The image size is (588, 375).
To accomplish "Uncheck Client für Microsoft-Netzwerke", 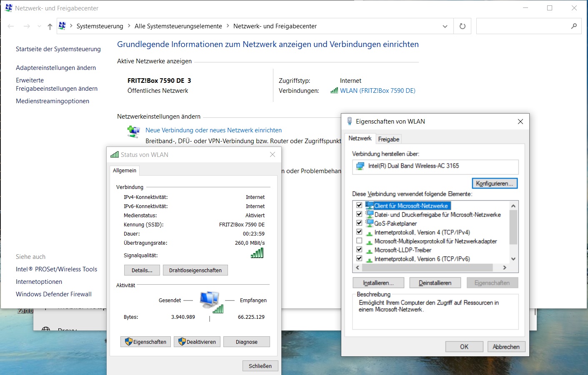I will click(x=359, y=205).
